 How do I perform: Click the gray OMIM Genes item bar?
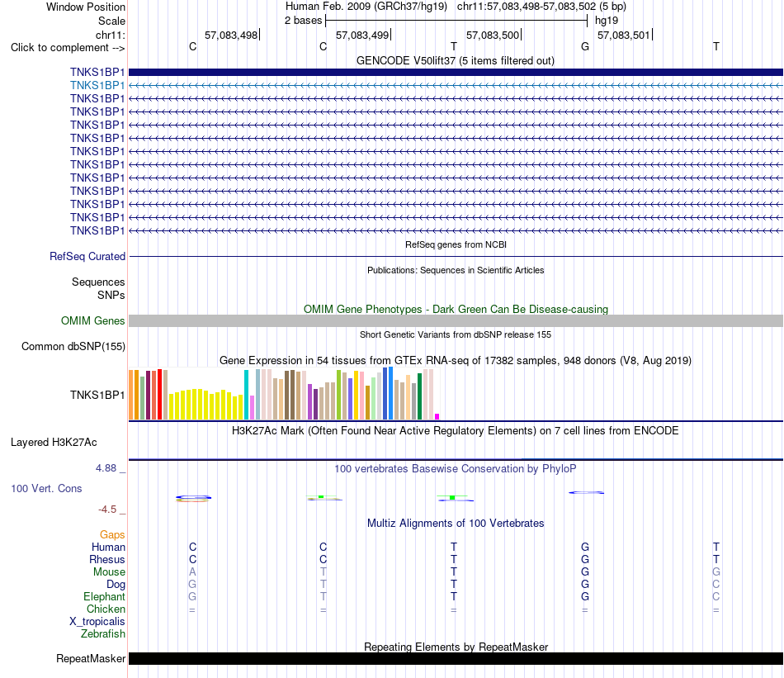point(456,320)
